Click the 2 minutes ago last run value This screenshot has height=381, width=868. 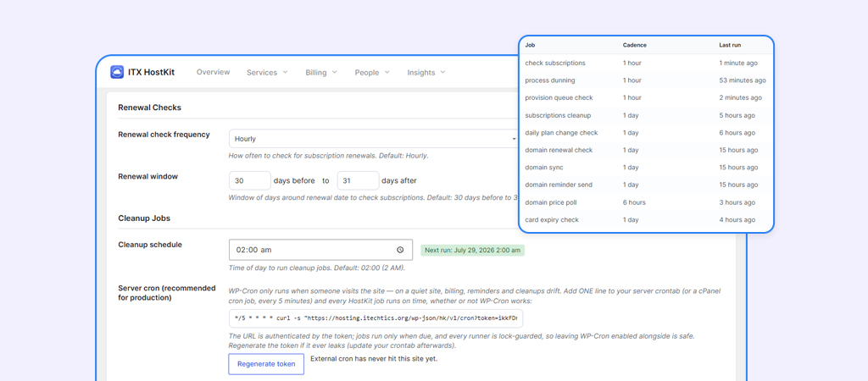click(x=740, y=98)
